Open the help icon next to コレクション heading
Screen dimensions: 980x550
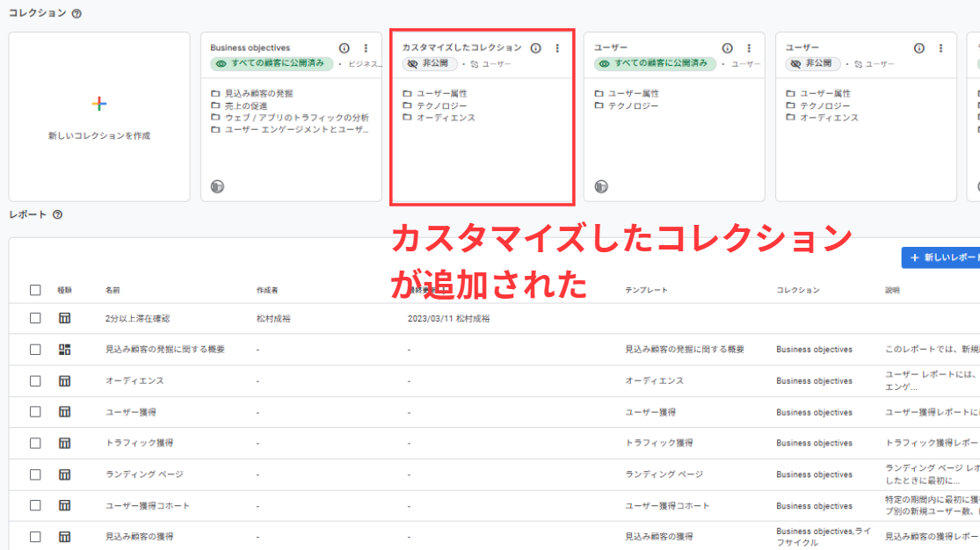click(x=76, y=14)
